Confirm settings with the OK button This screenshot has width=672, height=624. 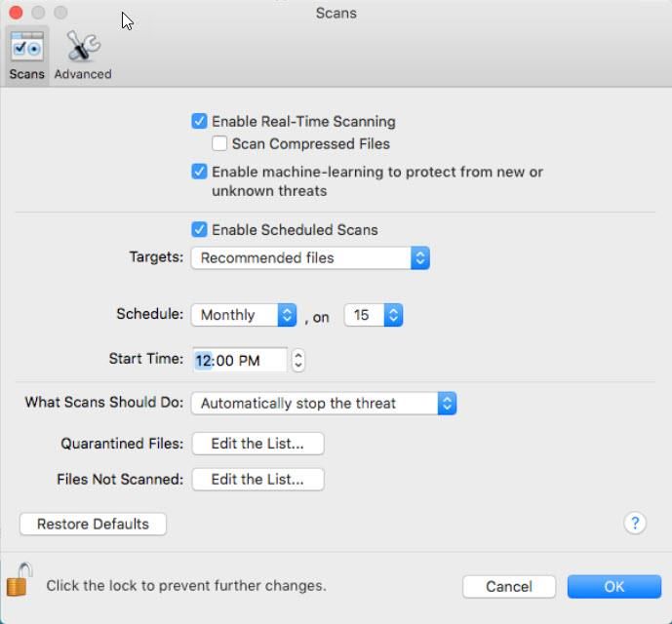point(614,586)
